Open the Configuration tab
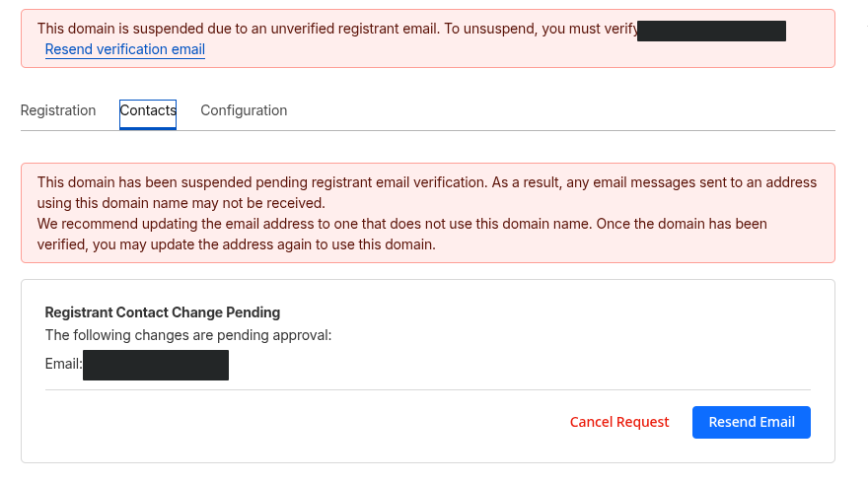Viewport: 868px width, 483px height. 244,110
